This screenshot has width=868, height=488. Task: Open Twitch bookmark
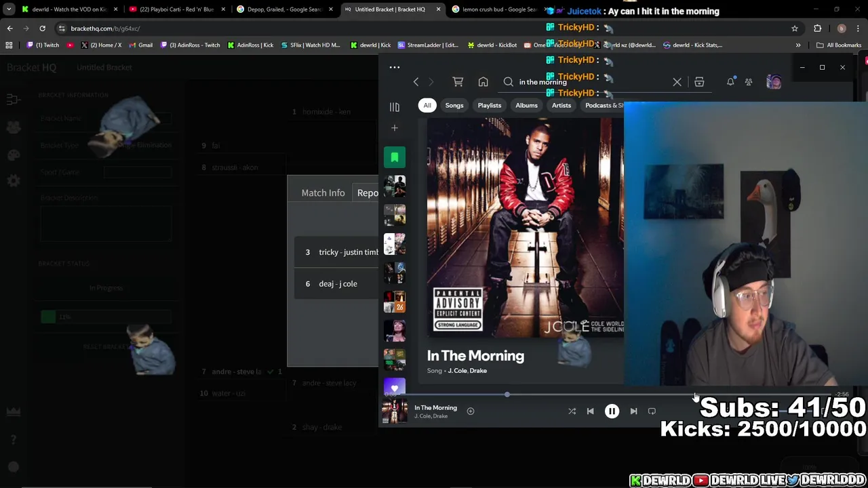coord(43,45)
